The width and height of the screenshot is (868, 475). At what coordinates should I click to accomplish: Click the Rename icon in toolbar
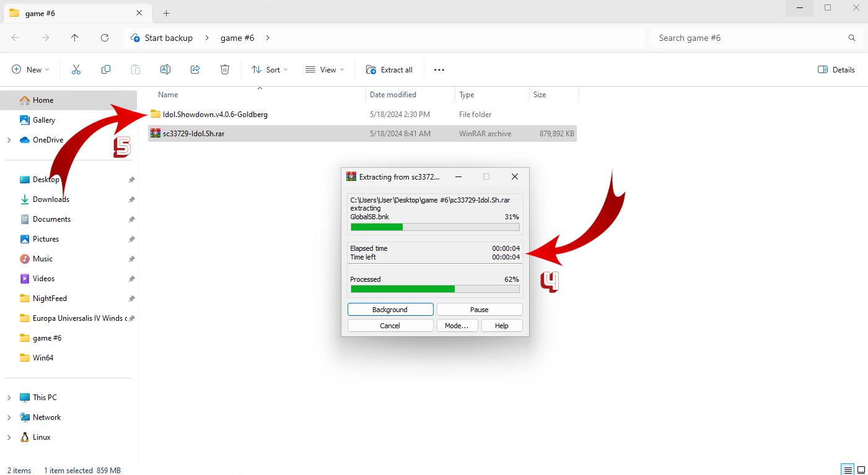point(165,70)
